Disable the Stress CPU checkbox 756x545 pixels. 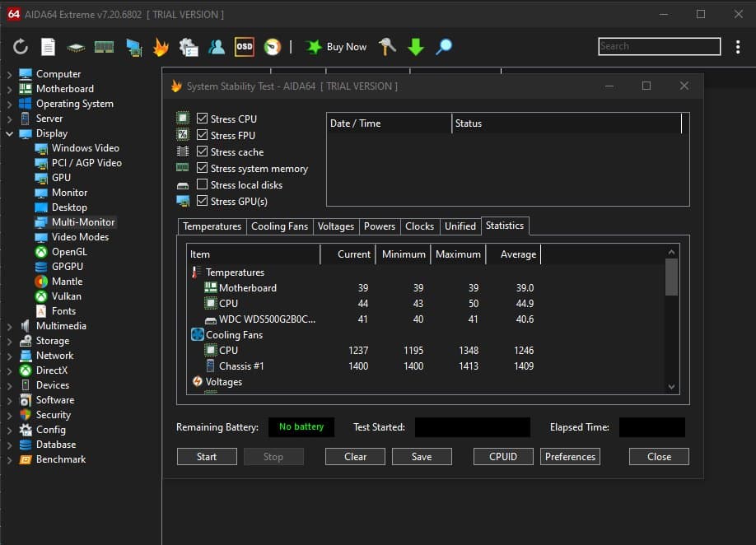(x=202, y=119)
